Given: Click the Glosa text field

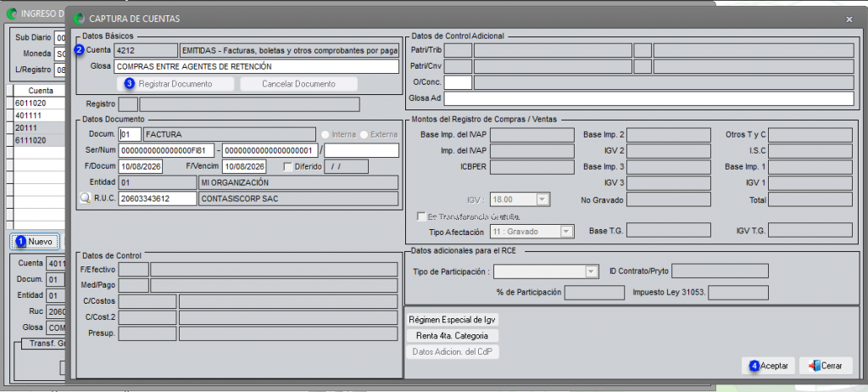Looking at the screenshot, I should 256,66.
